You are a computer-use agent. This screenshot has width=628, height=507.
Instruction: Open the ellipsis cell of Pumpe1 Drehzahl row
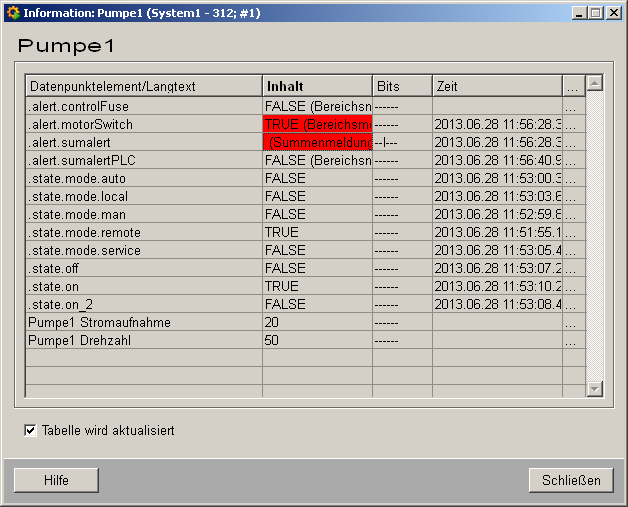pos(574,340)
